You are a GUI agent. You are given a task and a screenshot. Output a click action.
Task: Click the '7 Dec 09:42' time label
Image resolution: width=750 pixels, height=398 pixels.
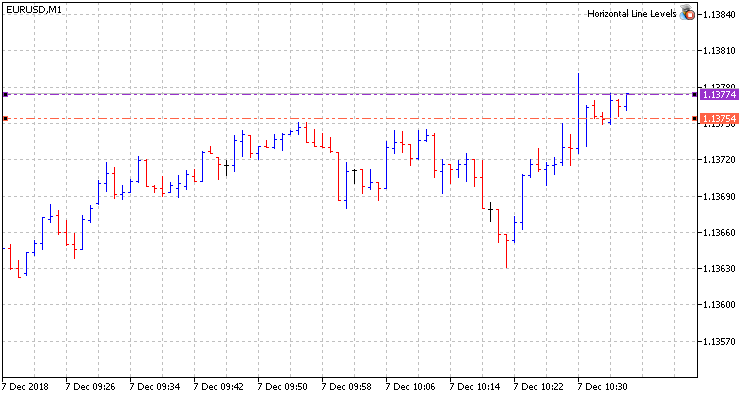coord(219,387)
